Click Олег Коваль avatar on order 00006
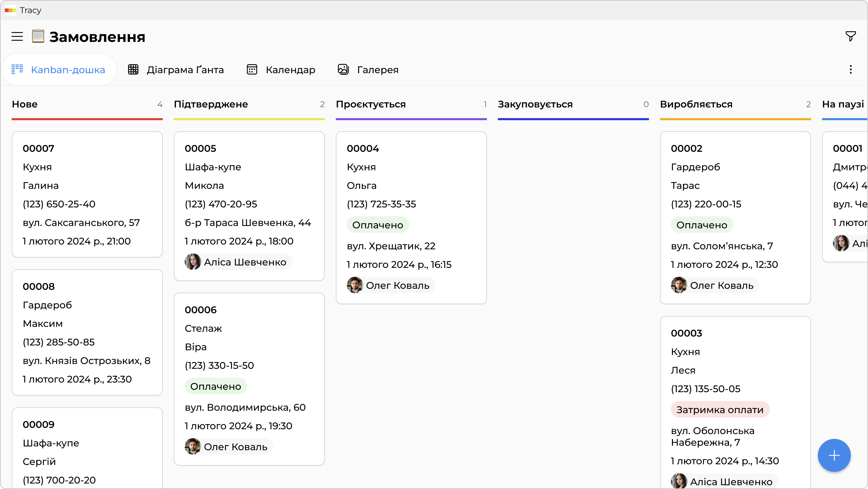868x489 pixels. [x=193, y=447]
